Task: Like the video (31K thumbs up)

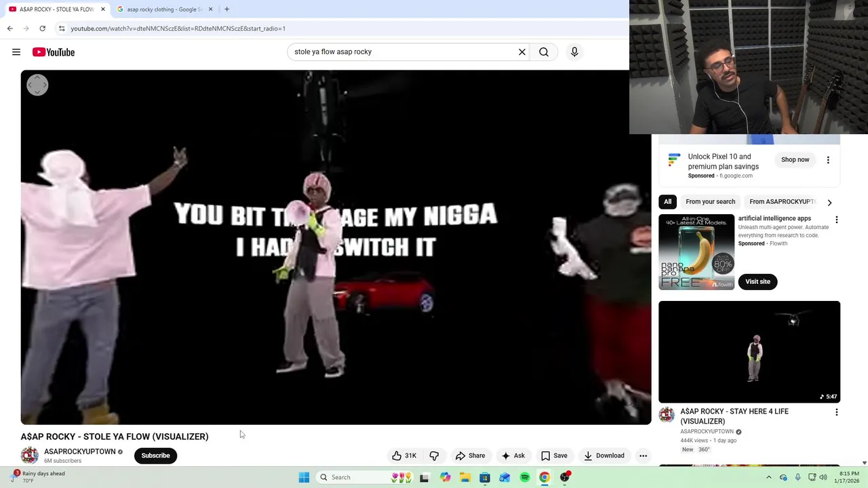Action: 404,455
